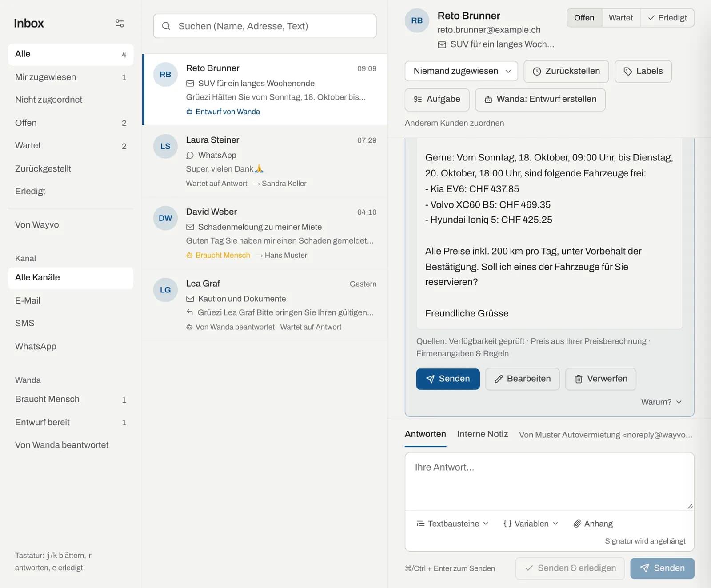Select the Zurückgestellt folder
The width and height of the screenshot is (711, 588).
click(x=71, y=169)
